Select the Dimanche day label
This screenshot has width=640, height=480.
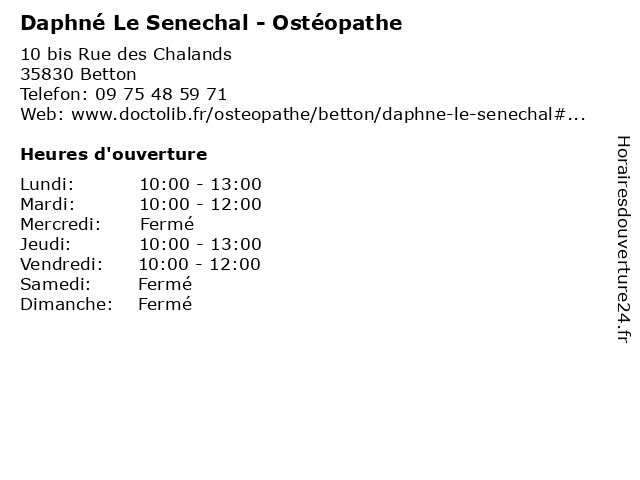pyautogui.click(x=67, y=304)
